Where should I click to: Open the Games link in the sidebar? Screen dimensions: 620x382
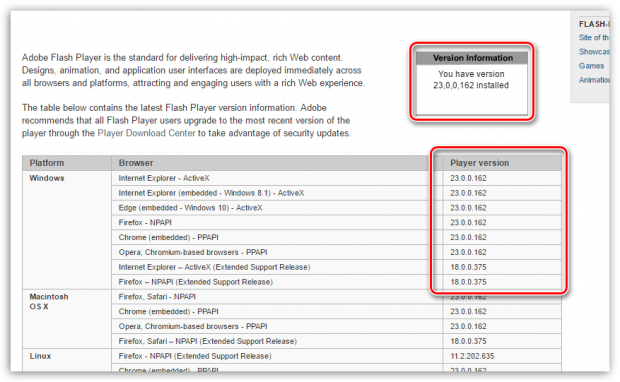coord(592,66)
